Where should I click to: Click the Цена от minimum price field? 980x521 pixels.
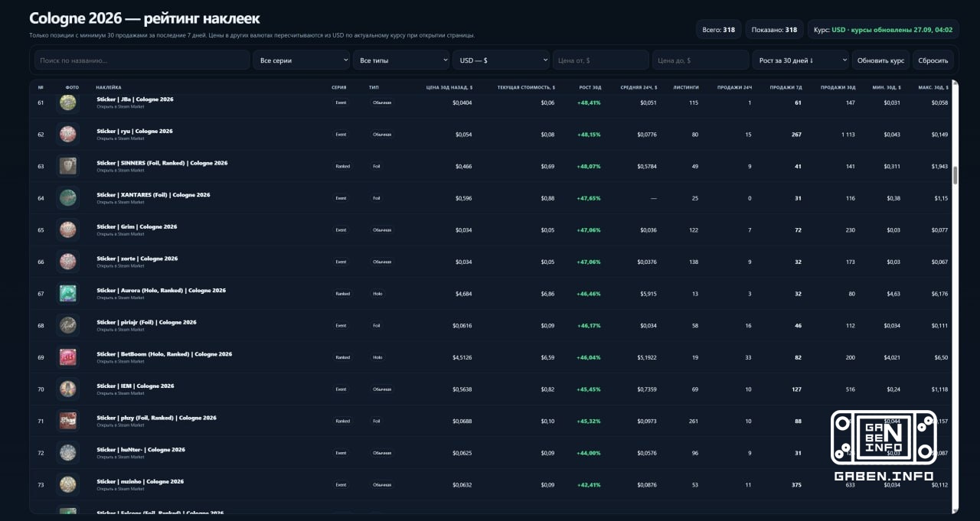click(601, 60)
